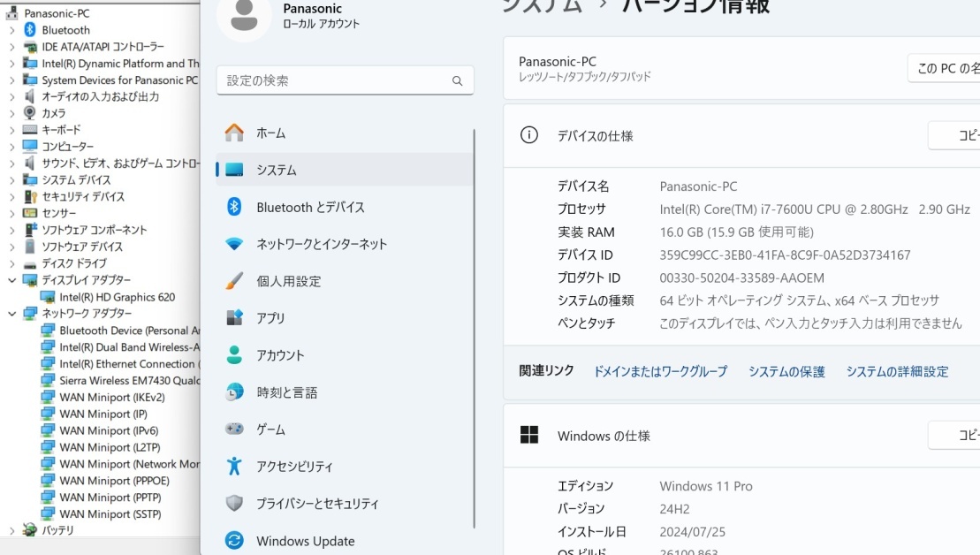Screen dimensions: 980x555
Task: Select システム in the settings sidebar
Action: pos(277,170)
